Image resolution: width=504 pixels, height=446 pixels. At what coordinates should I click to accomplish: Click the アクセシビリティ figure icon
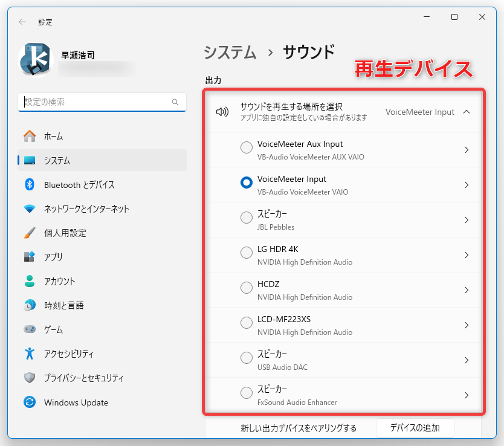pos(30,354)
